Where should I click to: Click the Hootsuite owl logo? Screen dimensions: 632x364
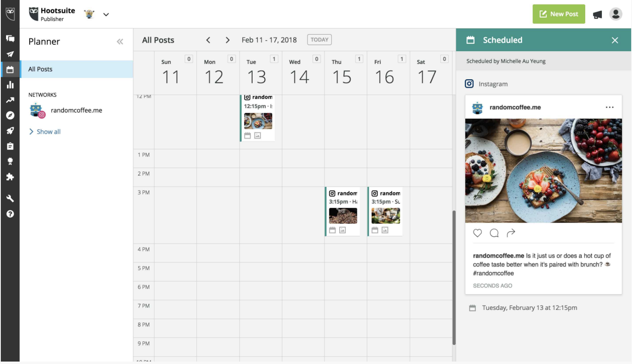coord(10,14)
